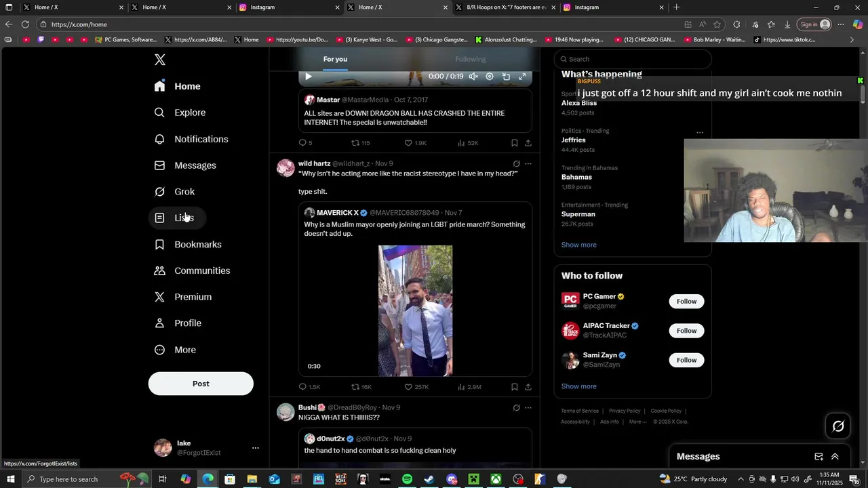Switch to the For you tab
This screenshot has width=868, height=488.
click(335, 59)
